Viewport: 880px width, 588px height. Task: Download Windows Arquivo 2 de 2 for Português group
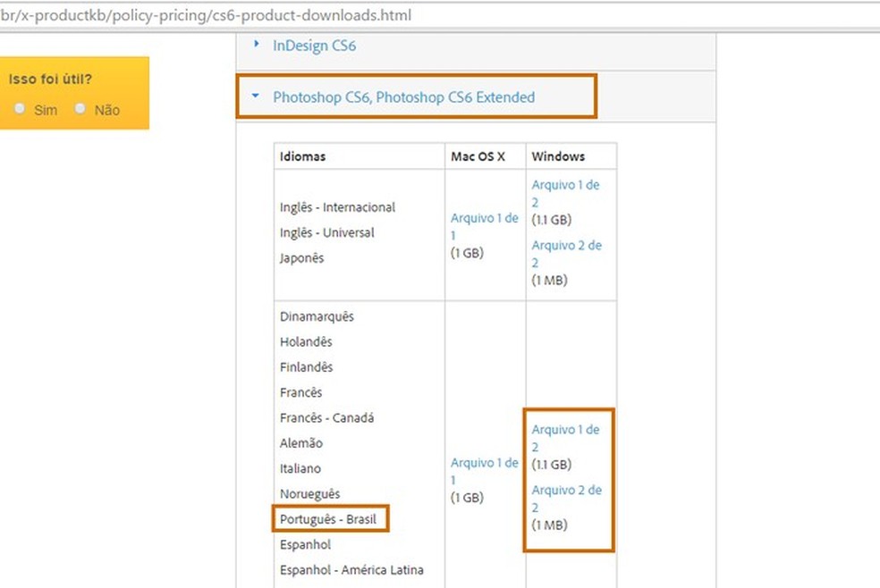(x=566, y=499)
